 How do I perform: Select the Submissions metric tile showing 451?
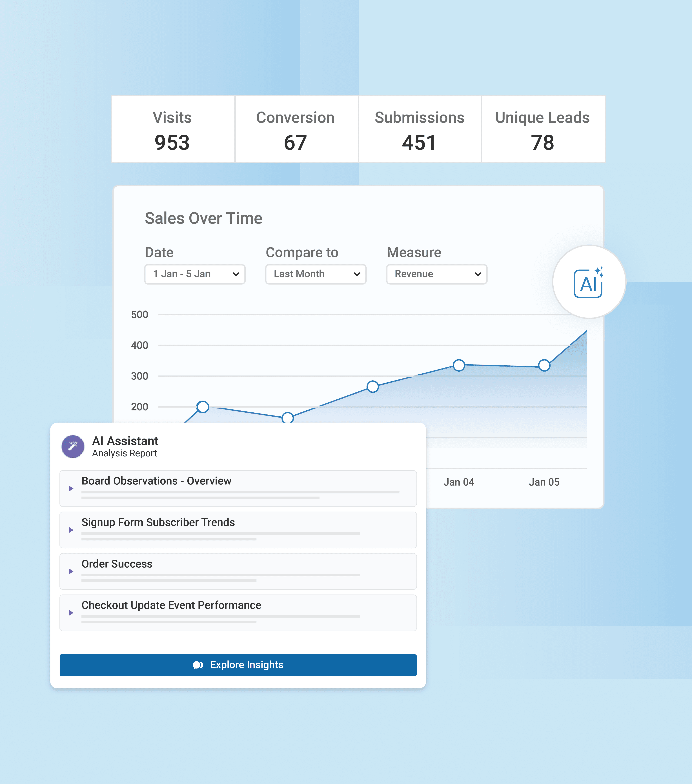pyautogui.click(x=419, y=129)
